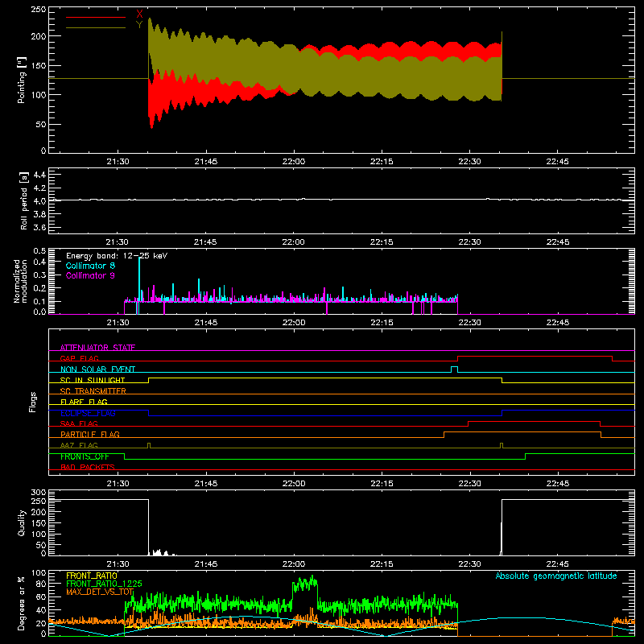Viewport: 644px width, 644px height.
Task: Click the 21:45 tick under the modulation plot
Action: click(206, 323)
